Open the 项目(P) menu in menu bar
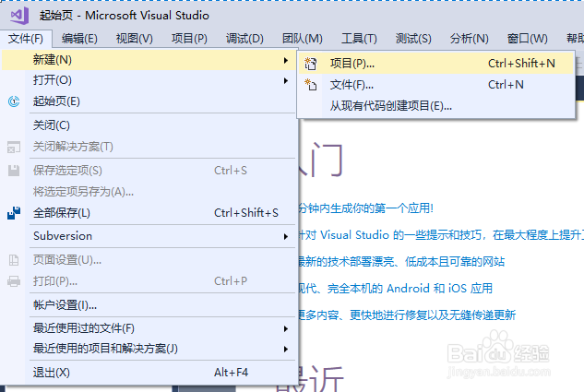 tap(189, 39)
